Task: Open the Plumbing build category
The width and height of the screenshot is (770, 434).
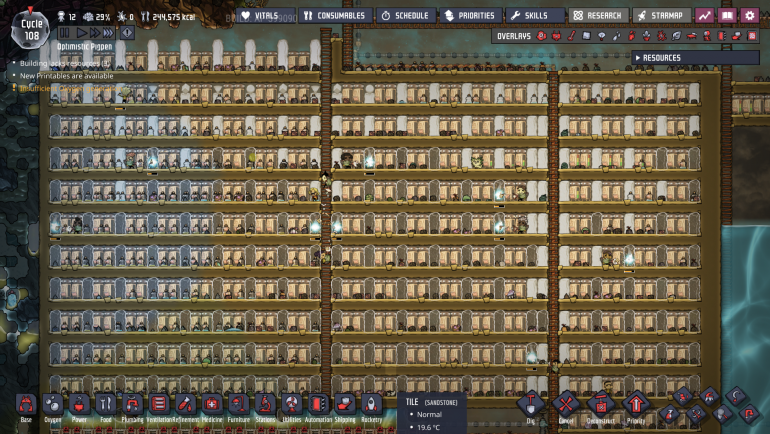Action: pyautogui.click(x=132, y=404)
